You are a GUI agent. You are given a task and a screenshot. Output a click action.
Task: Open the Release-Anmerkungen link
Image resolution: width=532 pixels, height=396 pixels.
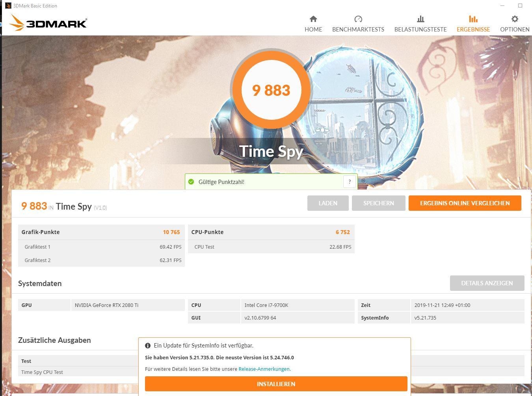(x=264, y=369)
